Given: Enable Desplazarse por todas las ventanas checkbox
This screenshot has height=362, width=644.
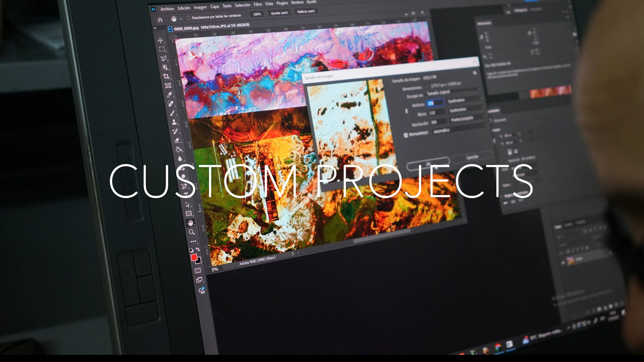Looking at the screenshot, I should point(189,18).
